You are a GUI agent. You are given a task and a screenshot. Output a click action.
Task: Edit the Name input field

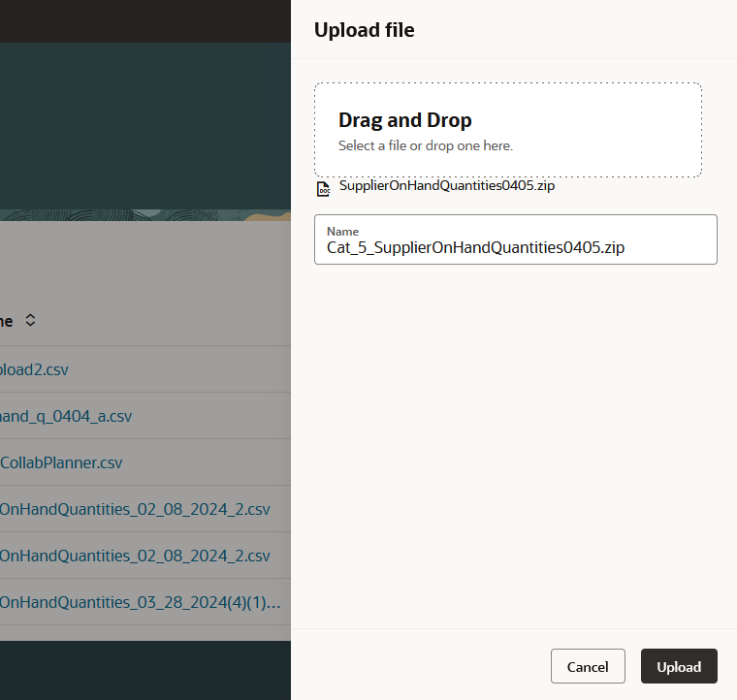516,239
